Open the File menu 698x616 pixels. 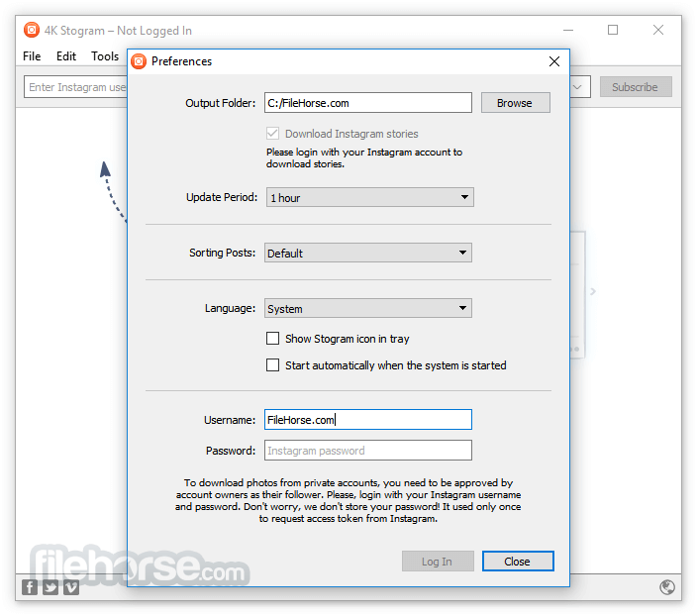coord(32,56)
